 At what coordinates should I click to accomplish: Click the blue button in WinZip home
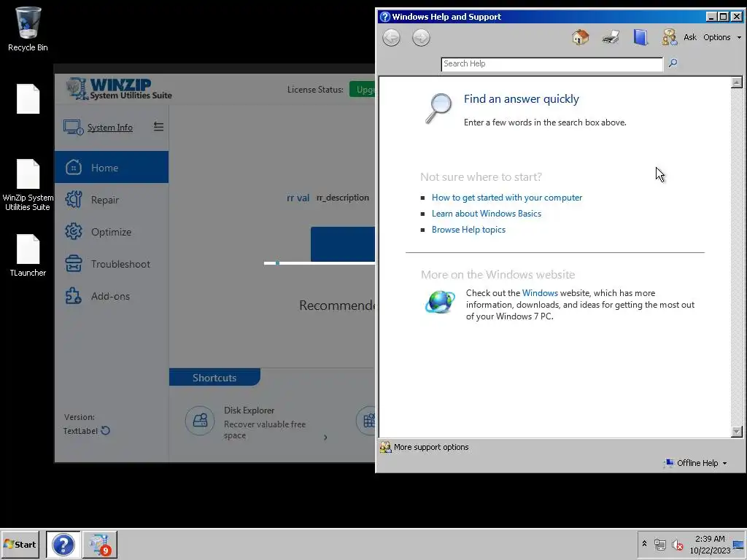(x=343, y=244)
